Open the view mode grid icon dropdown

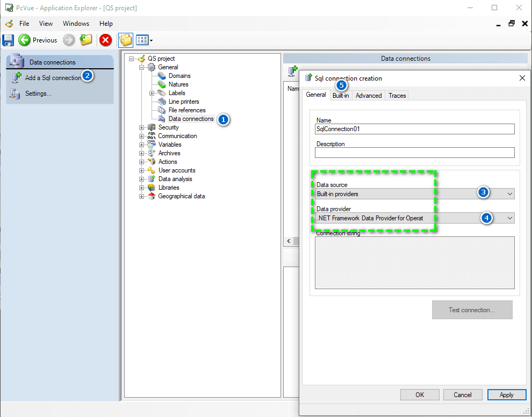[x=144, y=40]
